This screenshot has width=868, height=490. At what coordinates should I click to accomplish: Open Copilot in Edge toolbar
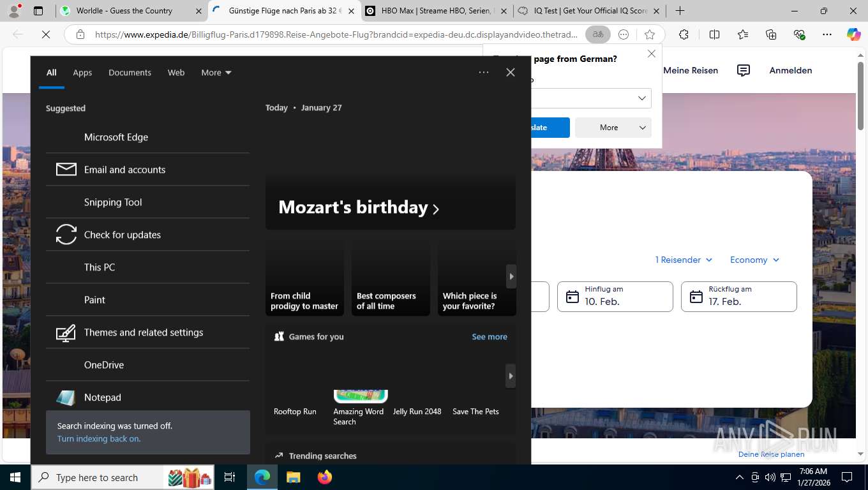pyautogui.click(x=854, y=35)
